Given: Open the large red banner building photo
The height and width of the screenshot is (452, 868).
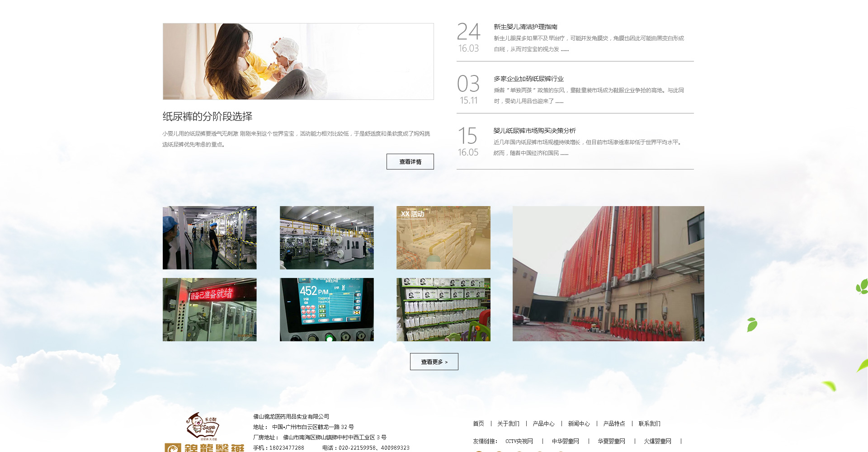Looking at the screenshot, I should click(608, 273).
